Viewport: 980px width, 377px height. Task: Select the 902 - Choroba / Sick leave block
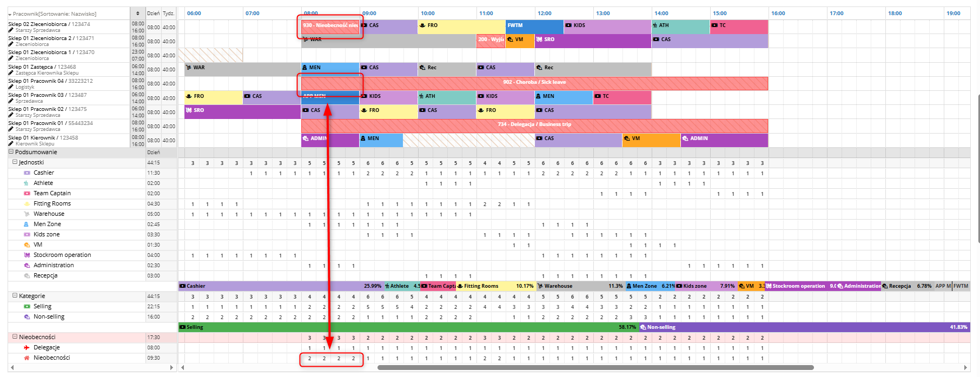coord(534,83)
